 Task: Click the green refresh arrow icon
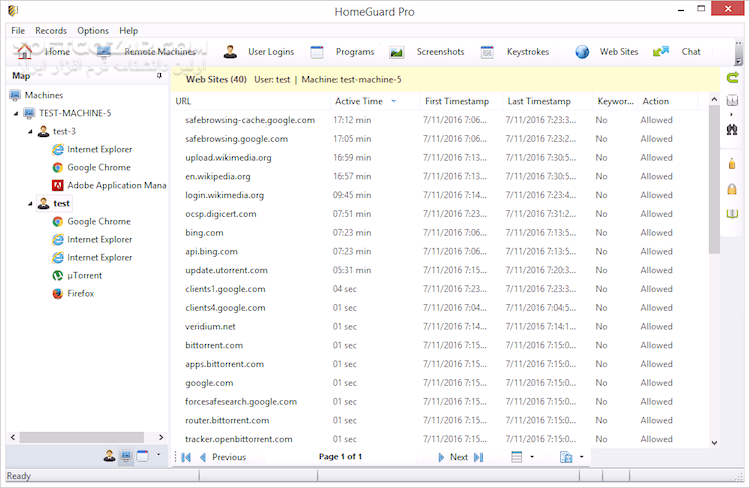[732, 78]
